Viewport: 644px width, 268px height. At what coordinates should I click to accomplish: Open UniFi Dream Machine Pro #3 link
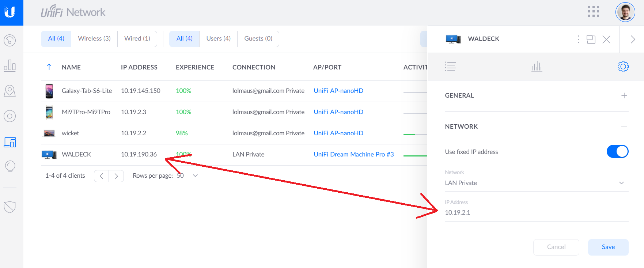point(353,154)
